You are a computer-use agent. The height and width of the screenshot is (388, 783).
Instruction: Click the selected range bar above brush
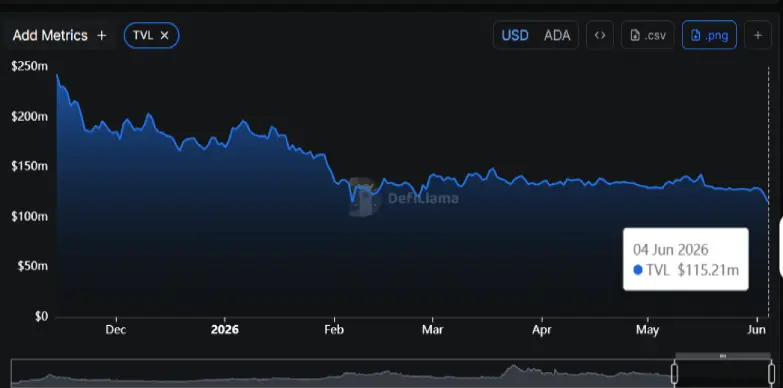coord(723,356)
